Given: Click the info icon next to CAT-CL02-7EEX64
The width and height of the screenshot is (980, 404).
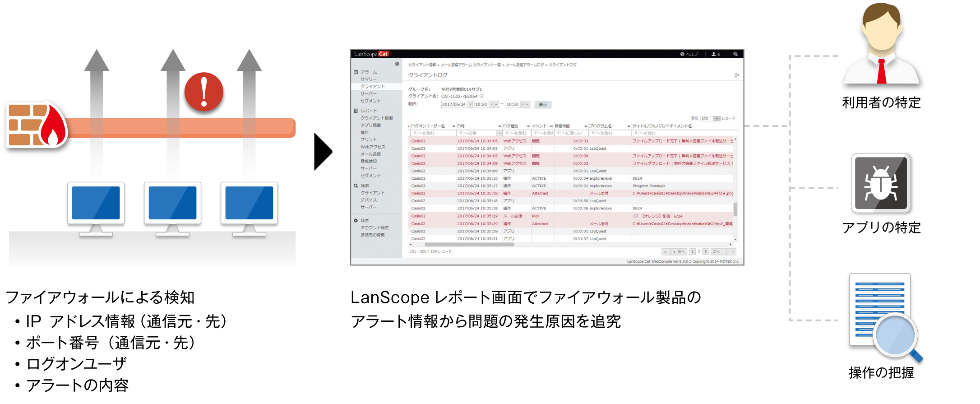Looking at the screenshot, I should [482, 96].
